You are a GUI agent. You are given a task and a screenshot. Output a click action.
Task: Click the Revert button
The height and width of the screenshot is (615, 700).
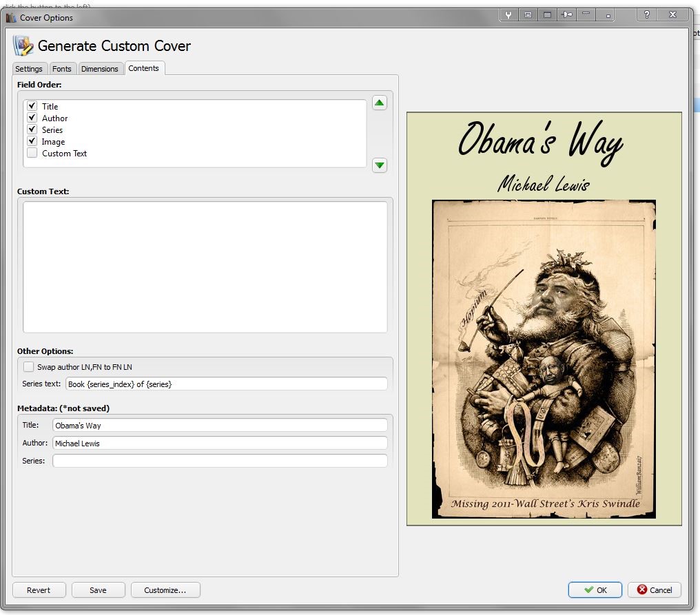(x=39, y=590)
